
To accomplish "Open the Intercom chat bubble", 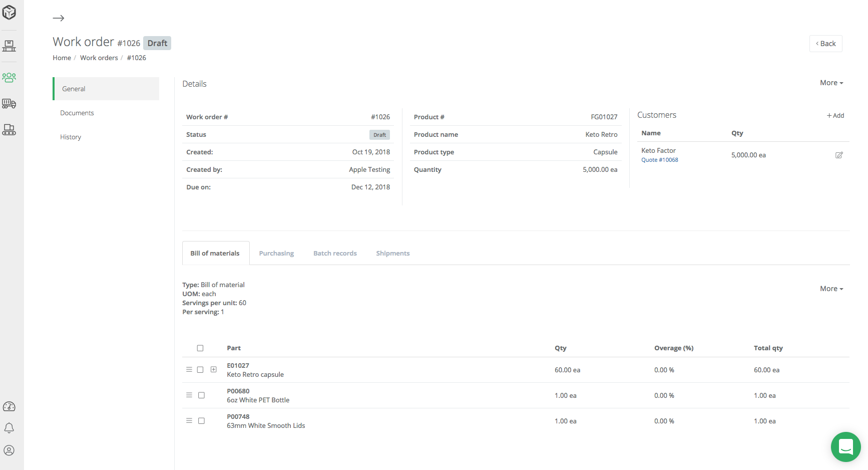I will 845,447.
